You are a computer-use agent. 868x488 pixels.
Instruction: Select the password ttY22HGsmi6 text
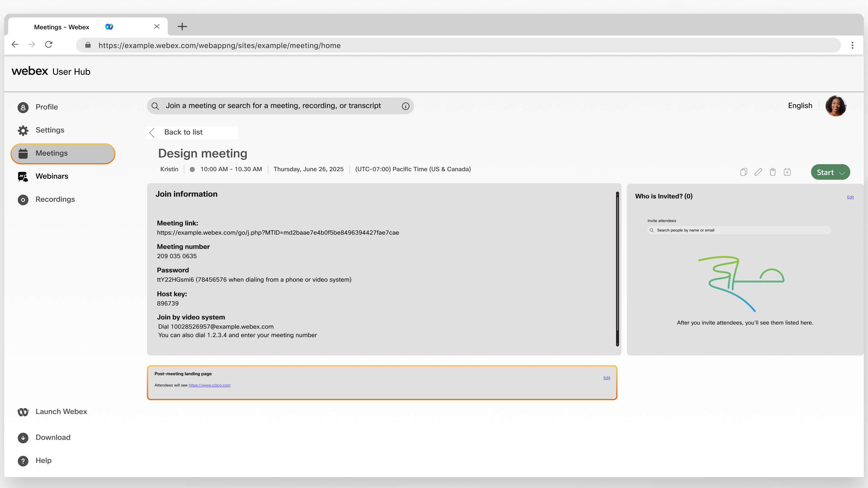point(175,280)
